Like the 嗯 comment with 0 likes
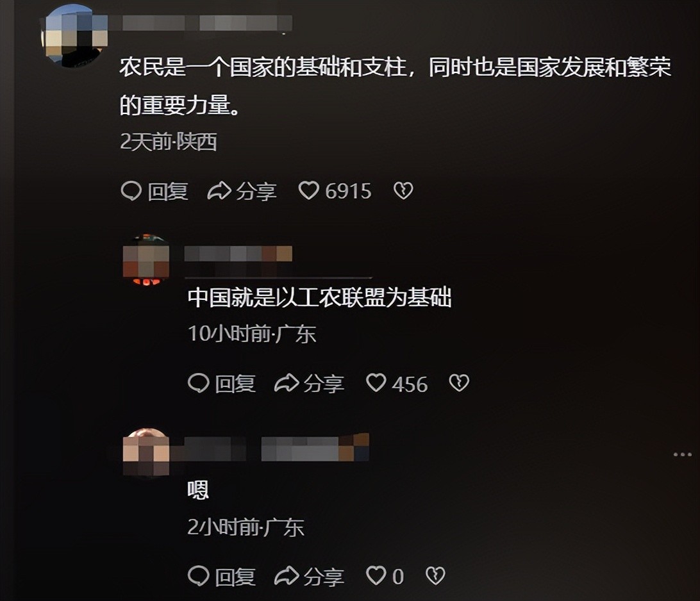The height and width of the screenshot is (601, 700). (376, 575)
